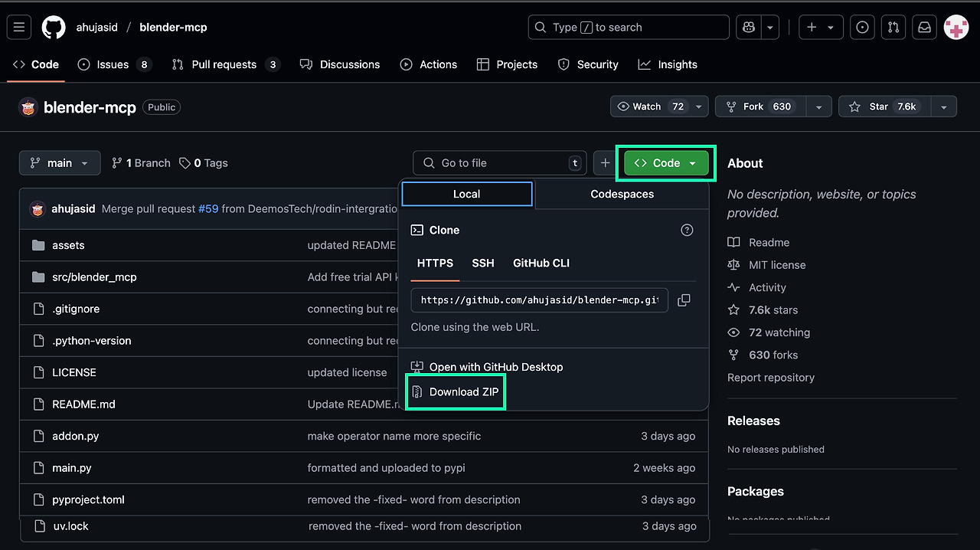Image resolution: width=980 pixels, height=550 pixels.
Task: Click the tag icon beside 0 Tags
Action: point(185,163)
